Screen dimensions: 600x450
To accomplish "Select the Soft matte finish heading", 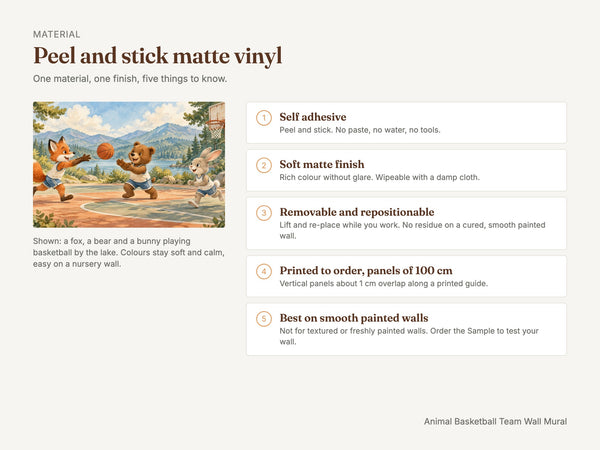I will pos(321,164).
